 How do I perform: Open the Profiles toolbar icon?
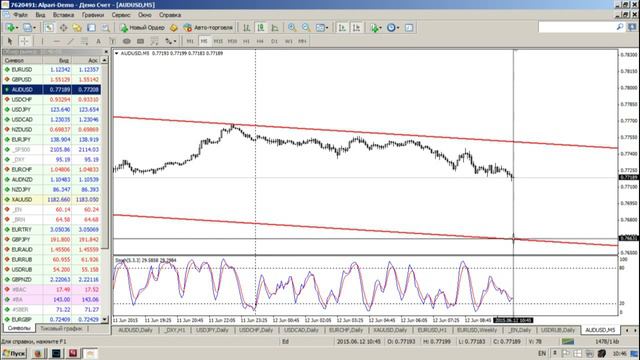click(27, 27)
